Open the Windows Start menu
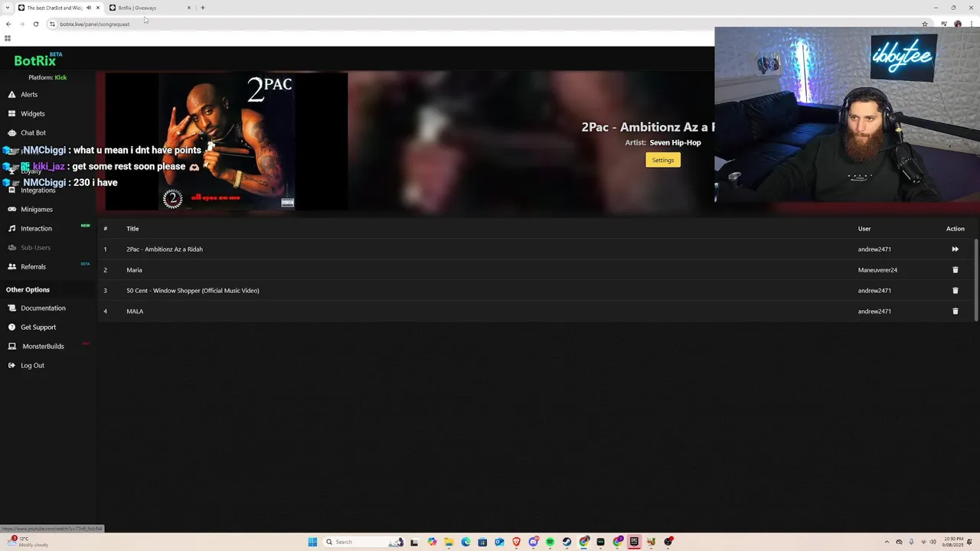 [312, 542]
